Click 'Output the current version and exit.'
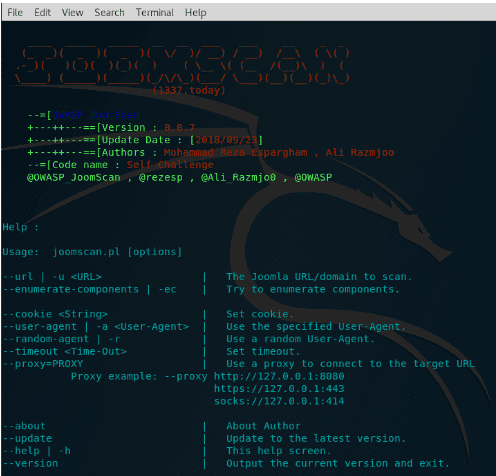 [338, 464]
